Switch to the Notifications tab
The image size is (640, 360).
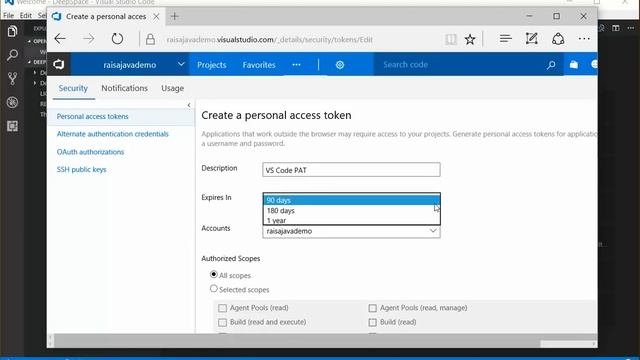[124, 88]
